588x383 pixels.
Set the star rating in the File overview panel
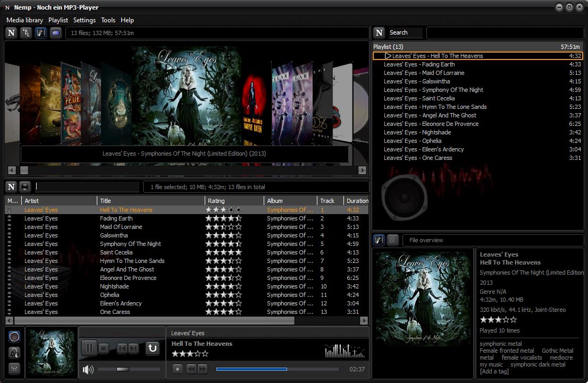coord(498,320)
